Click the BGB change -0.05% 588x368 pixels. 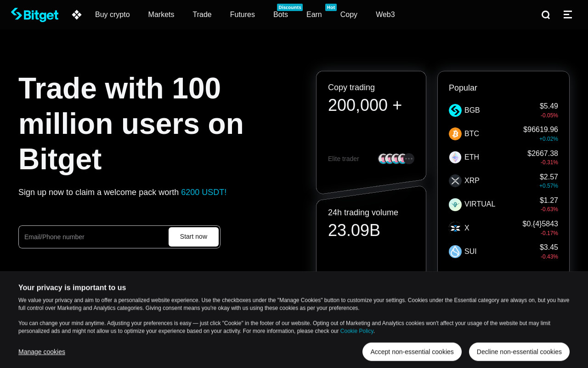549,115
